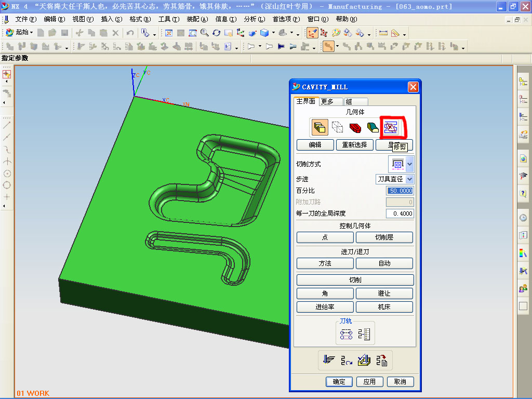Click the help question-mark icon in right sidebar
This screenshot has width=532, height=399.
[x=523, y=193]
